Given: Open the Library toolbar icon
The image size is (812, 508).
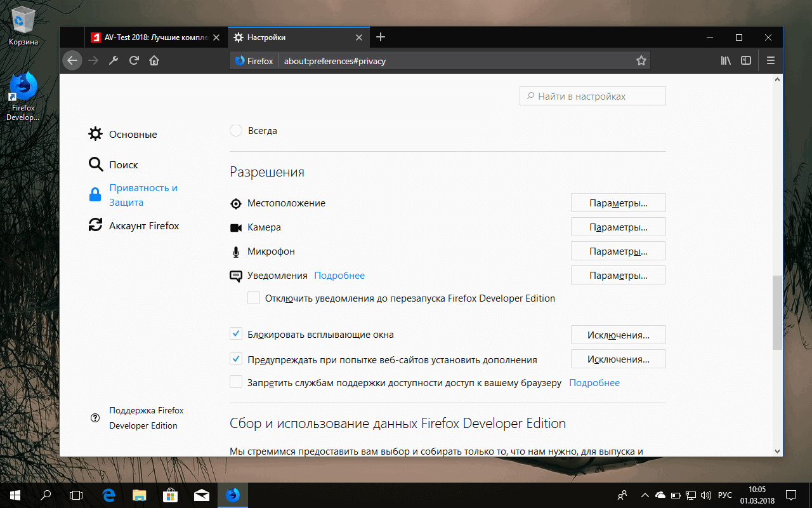Looking at the screenshot, I should point(725,60).
